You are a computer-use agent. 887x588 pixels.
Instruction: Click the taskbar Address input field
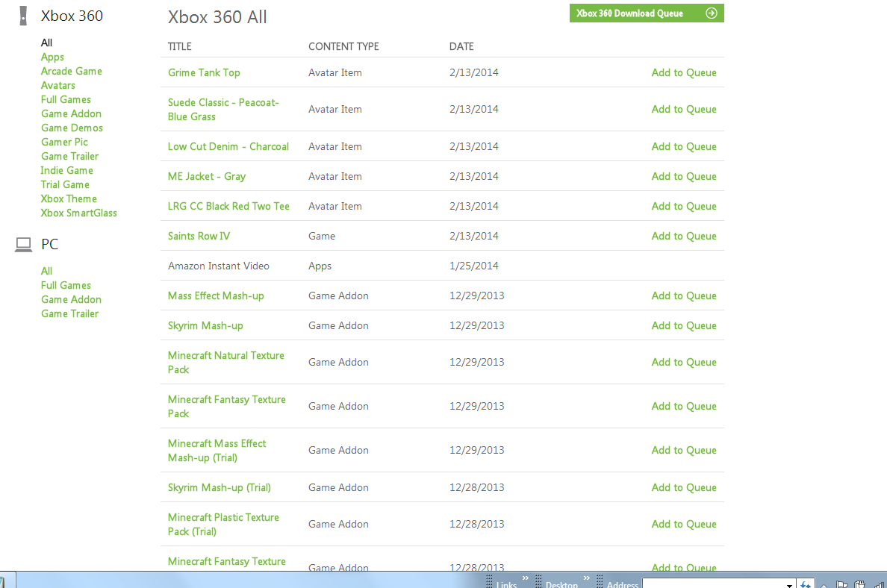[713, 584]
